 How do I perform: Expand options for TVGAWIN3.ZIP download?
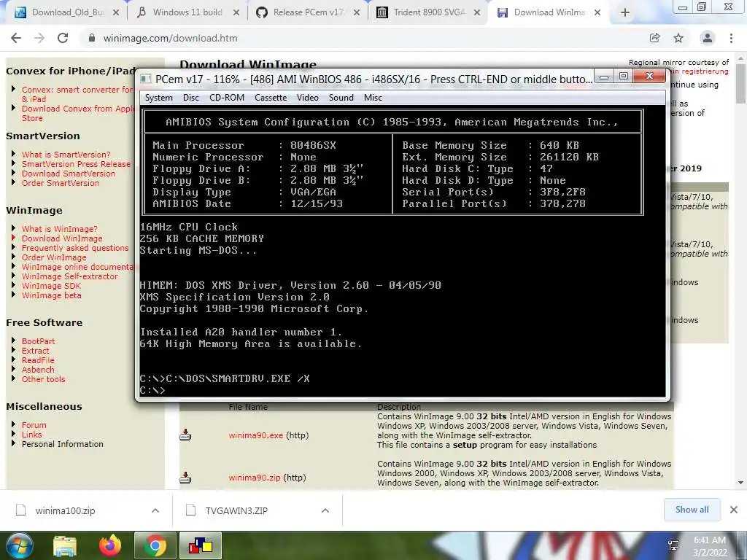click(x=325, y=510)
